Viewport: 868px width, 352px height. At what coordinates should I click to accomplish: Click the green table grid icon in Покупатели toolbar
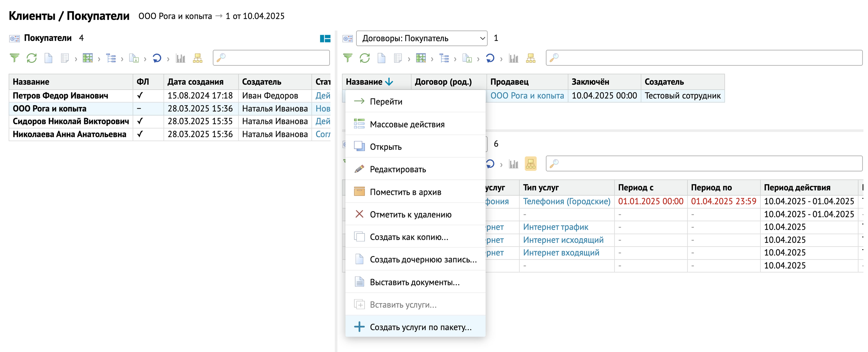click(88, 58)
